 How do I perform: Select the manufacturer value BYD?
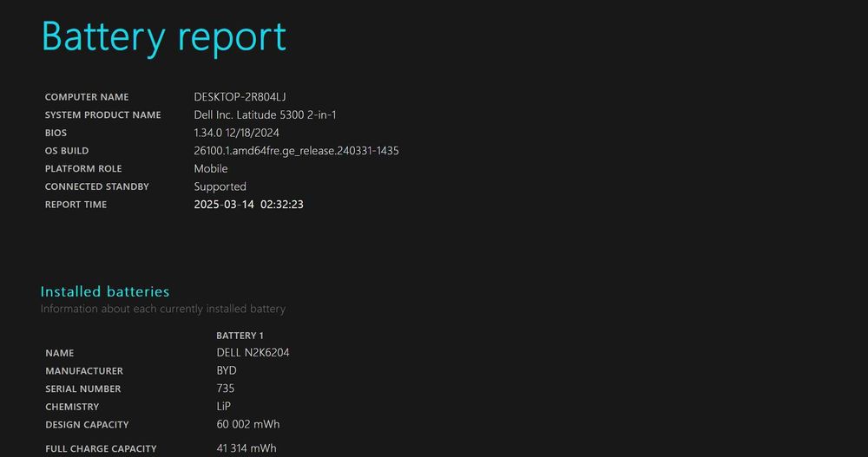click(227, 371)
